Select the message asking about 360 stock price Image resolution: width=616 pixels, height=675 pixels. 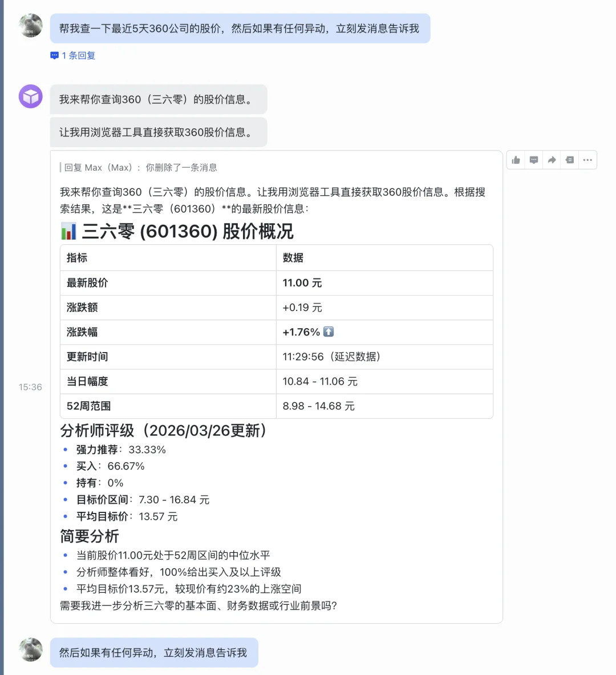[240, 29]
